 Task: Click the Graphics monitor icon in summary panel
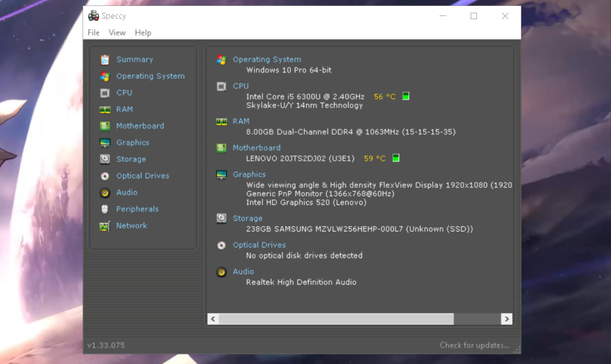pos(221,175)
